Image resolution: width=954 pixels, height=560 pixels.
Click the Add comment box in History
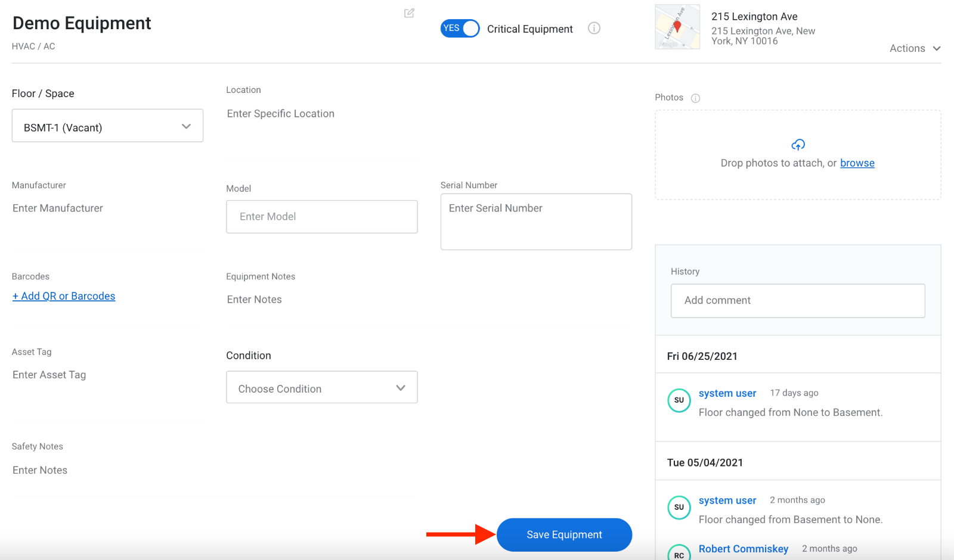pyautogui.click(x=798, y=301)
